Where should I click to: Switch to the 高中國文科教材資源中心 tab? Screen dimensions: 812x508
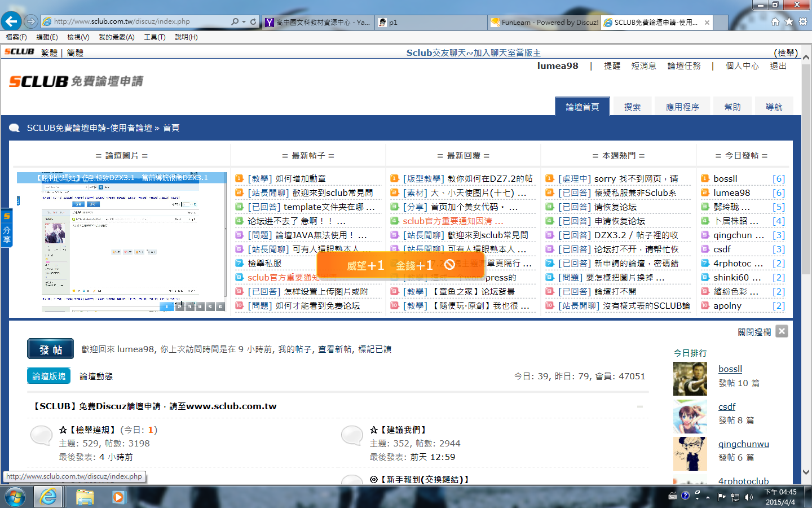318,23
